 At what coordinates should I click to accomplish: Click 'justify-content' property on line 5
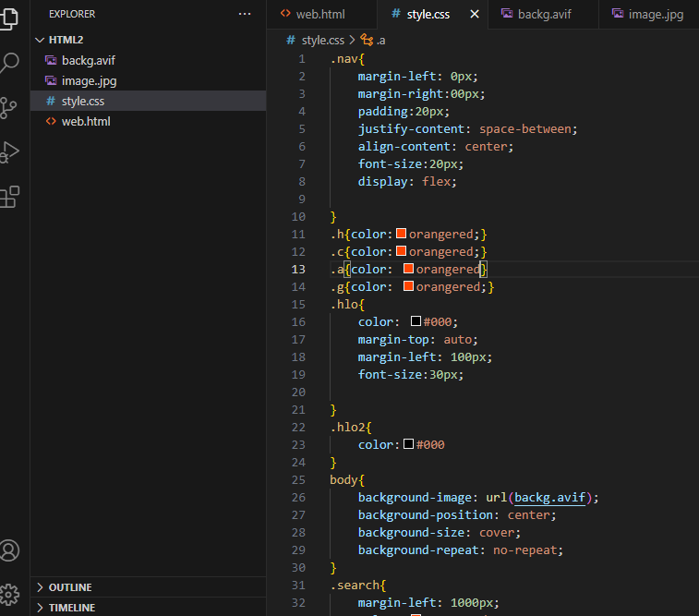(411, 128)
